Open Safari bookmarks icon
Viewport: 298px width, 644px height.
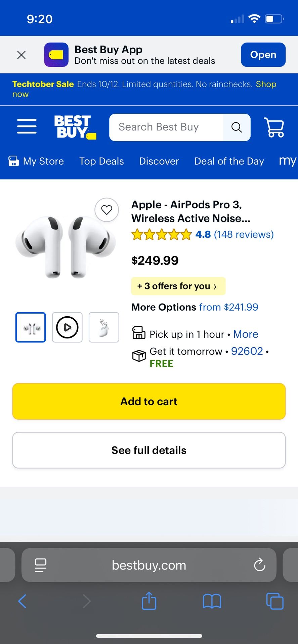pyautogui.click(x=212, y=601)
